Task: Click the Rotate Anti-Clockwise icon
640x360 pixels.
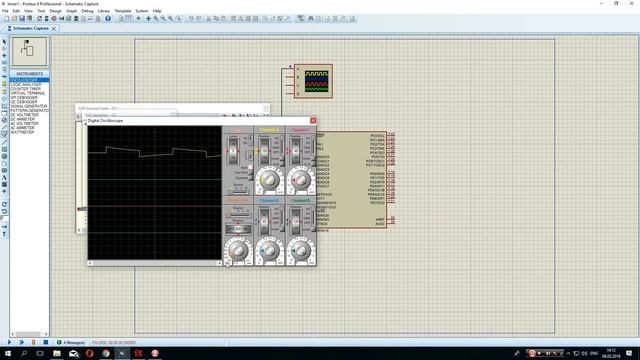Action: (x=4, y=211)
